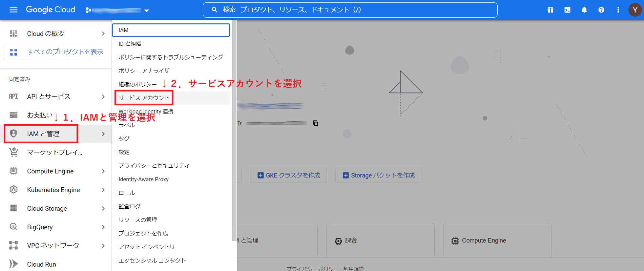Open the 課金 billing card
Screen dimensions: 644x271
point(380,240)
